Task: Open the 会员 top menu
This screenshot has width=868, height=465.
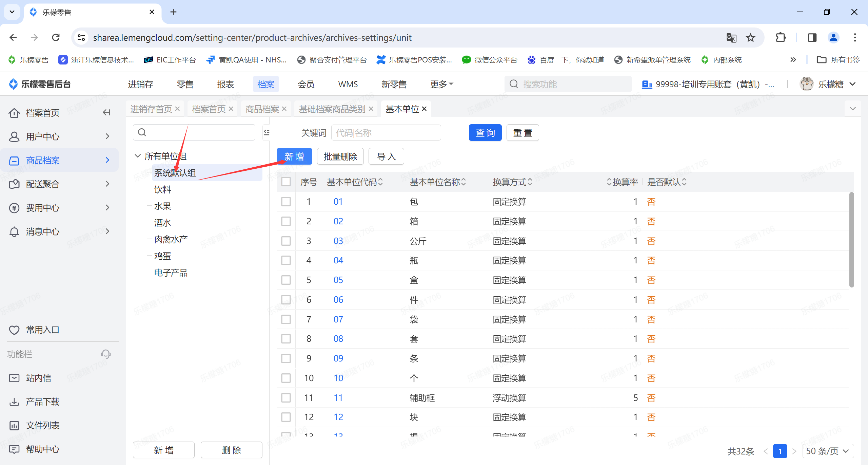Action: point(306,84)
